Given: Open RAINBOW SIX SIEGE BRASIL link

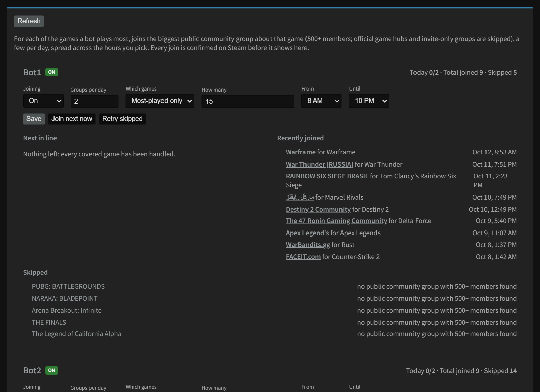Looking at the screenshot, I should pos(327,176).
